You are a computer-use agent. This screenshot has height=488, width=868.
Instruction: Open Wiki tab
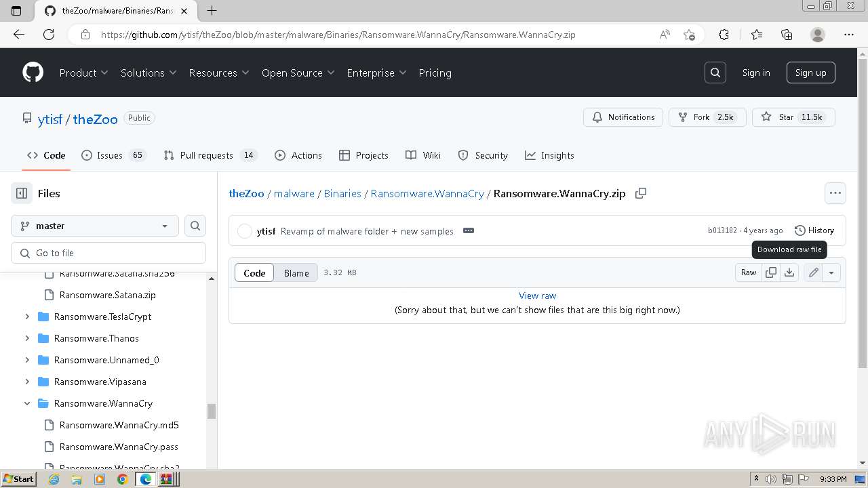tap(423, 155)
